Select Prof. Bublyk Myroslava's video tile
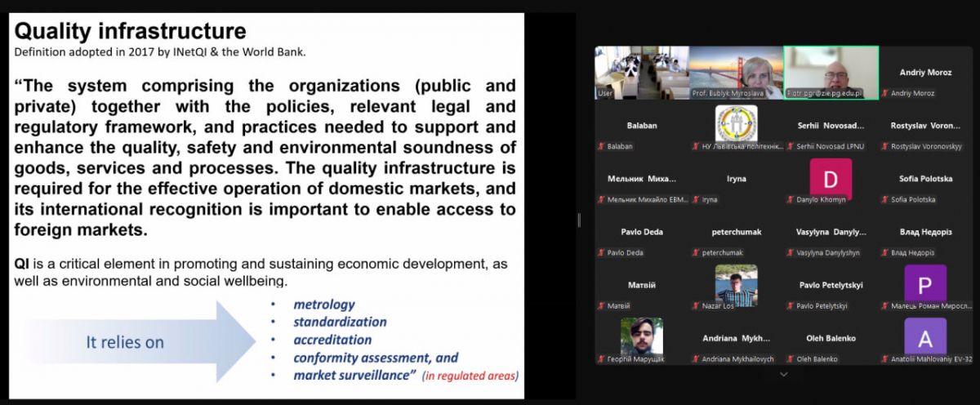 736,72
